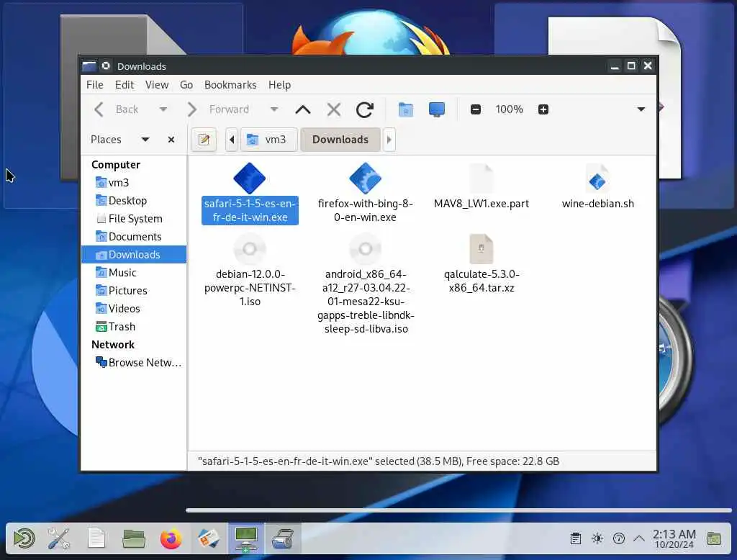This screenshot has height=560, width=737.
Task: Open the printer scanner icon in the panel
Action: click(283, 539)
